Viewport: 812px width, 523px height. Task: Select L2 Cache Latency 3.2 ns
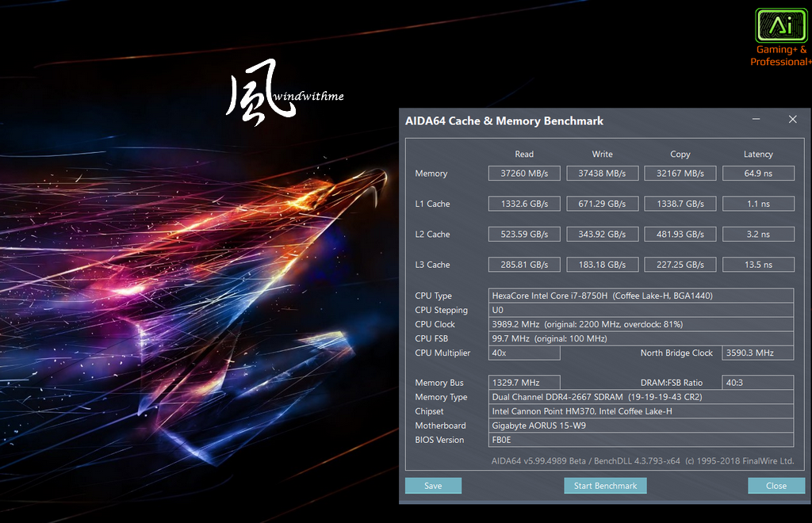758,235
